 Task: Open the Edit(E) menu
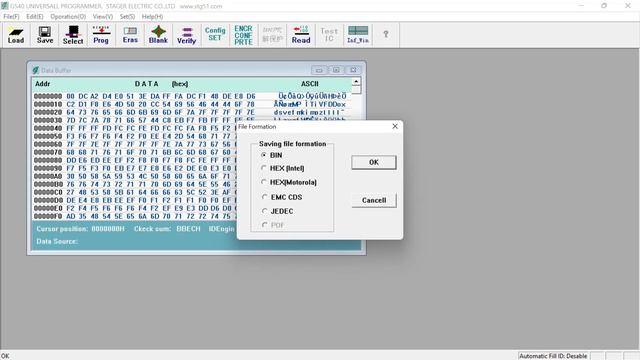tap(35, 16)
